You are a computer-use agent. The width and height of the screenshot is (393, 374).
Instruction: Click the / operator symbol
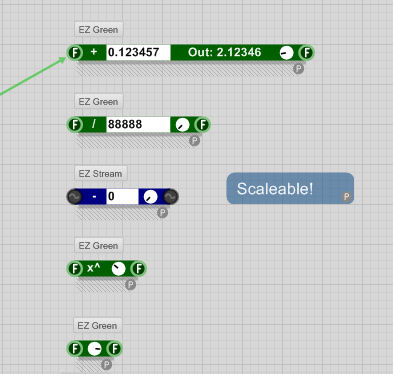pos(94,124)
